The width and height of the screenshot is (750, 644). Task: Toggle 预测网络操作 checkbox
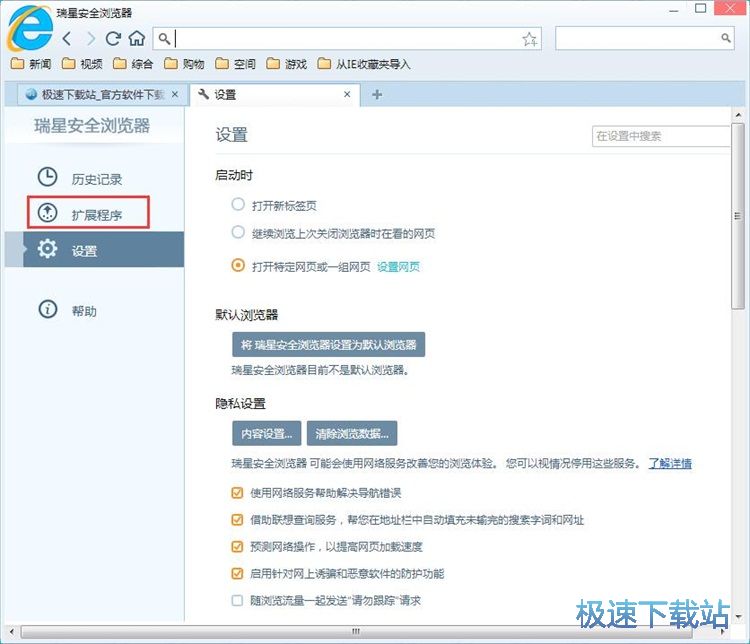tap(237, 546)
